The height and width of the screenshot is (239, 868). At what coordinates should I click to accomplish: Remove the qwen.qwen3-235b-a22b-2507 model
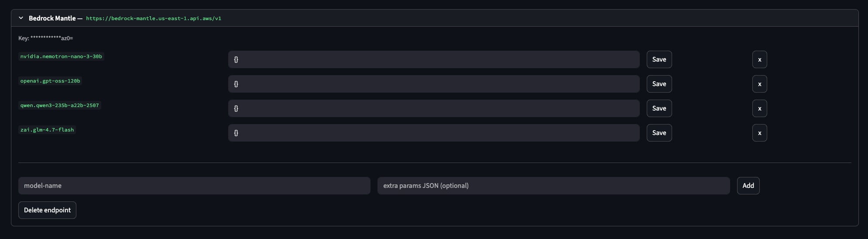pyautogui.click(x=759, y=108)
